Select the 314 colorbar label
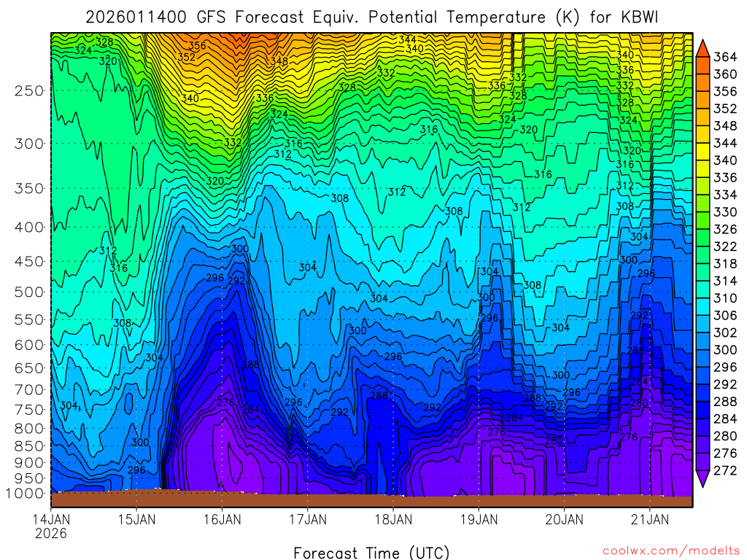 point(725,281)
